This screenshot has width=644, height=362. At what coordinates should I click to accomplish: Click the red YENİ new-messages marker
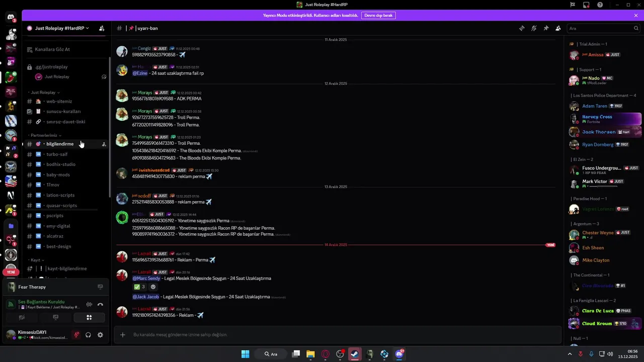click(x=550, y=245)
